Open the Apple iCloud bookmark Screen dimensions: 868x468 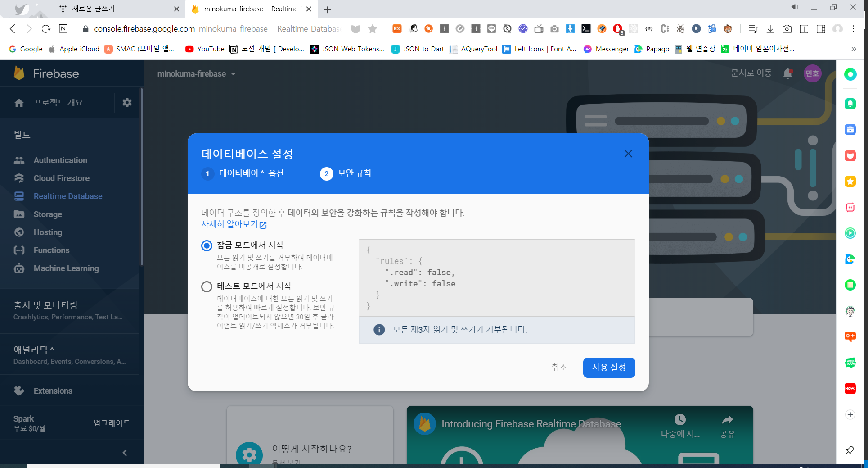(x=74, y=49)
